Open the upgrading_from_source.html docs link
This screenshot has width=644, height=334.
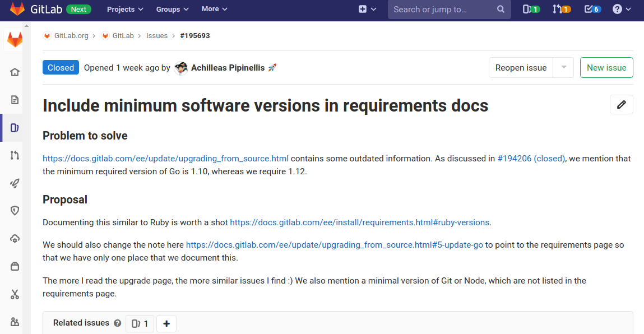165,159
